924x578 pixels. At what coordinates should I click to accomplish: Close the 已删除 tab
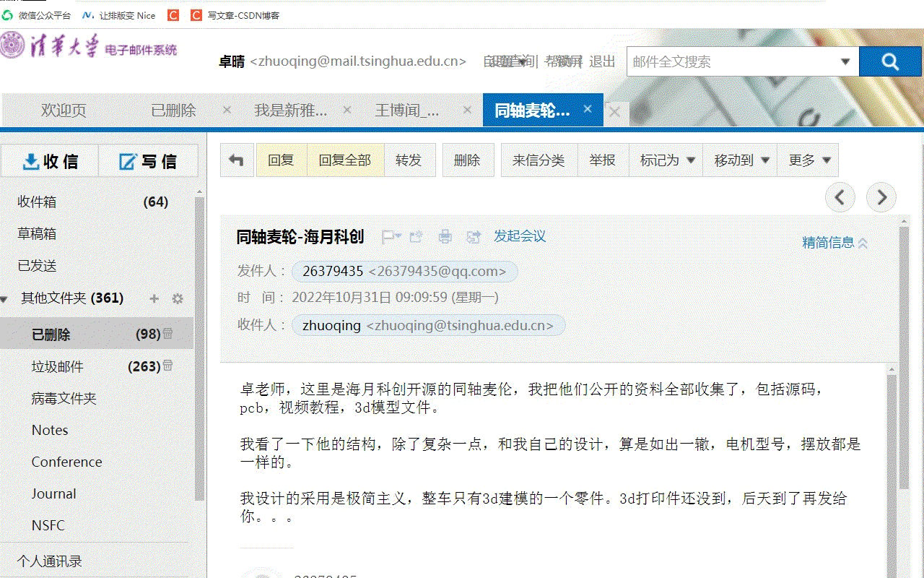(227, 110)
